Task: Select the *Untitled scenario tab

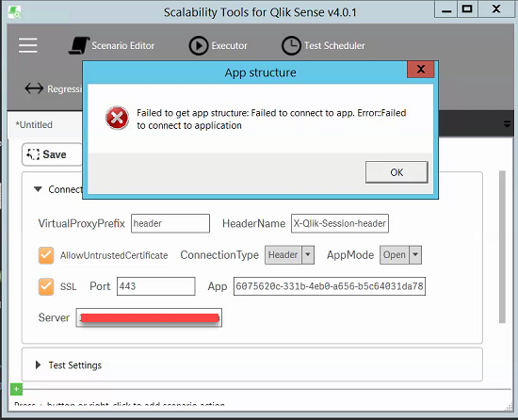Action: point(34,125)
